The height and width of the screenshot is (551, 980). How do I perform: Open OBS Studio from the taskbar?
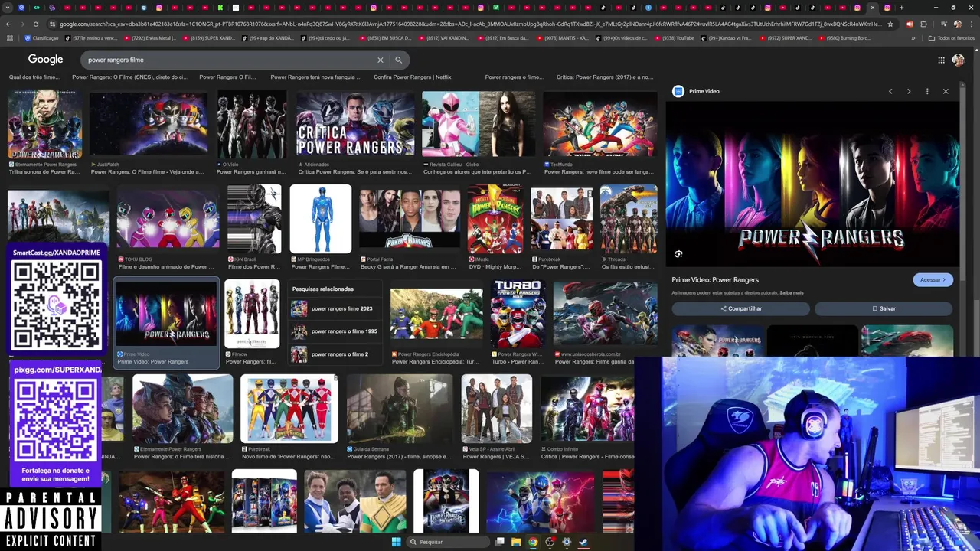click(x=550, y=542)
